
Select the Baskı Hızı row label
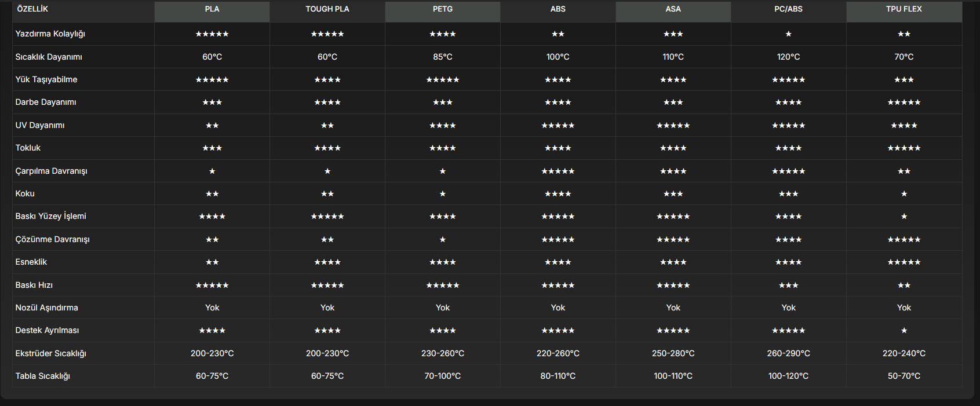34,285
